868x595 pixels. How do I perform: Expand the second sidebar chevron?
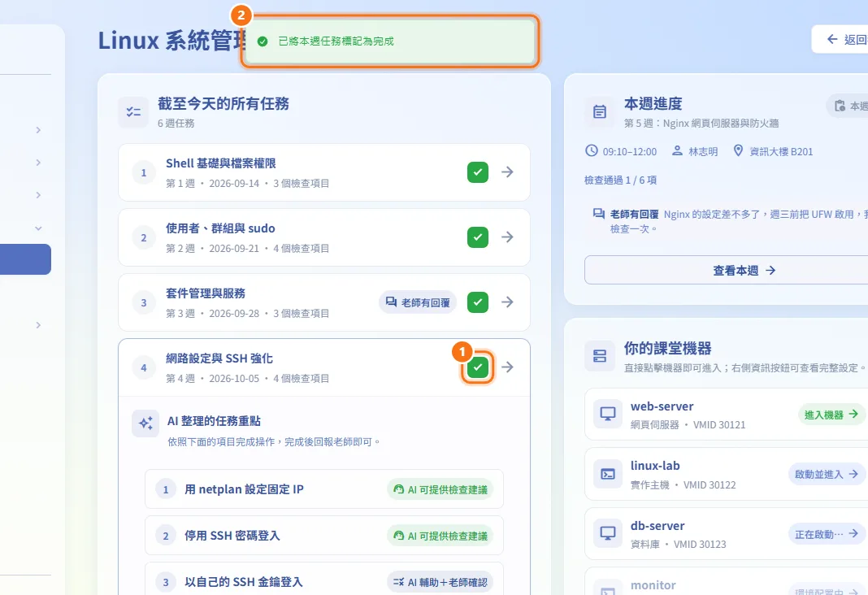click(38, 163)
